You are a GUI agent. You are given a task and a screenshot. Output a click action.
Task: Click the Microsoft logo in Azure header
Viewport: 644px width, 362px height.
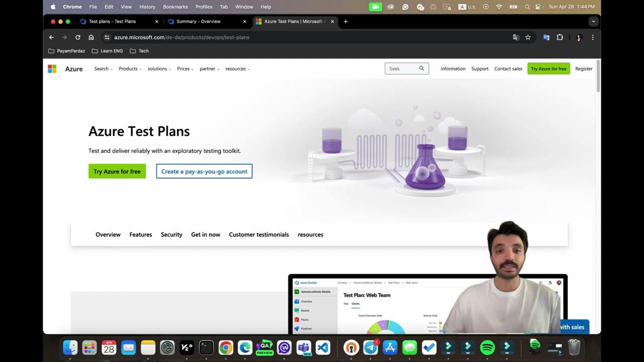click(52, 69)
